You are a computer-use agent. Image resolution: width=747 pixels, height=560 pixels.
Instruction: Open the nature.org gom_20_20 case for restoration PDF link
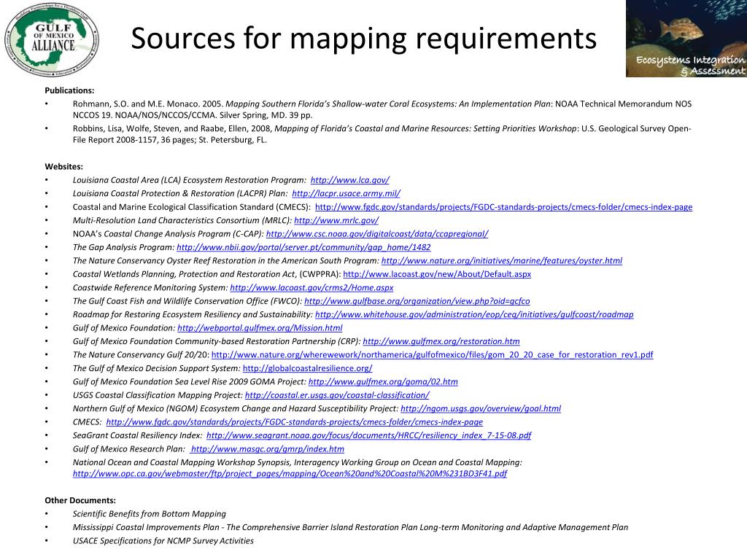432,355
